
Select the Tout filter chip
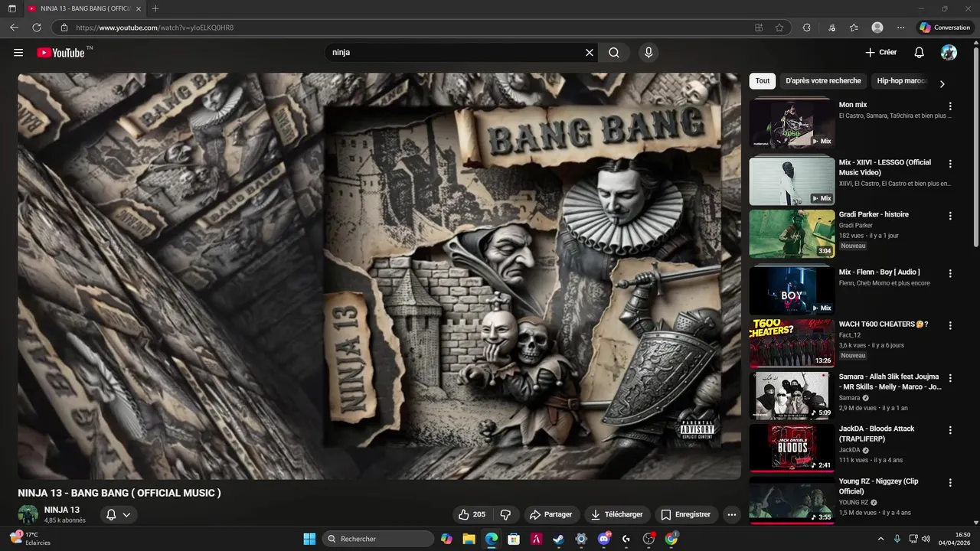(x=763, y=81)
